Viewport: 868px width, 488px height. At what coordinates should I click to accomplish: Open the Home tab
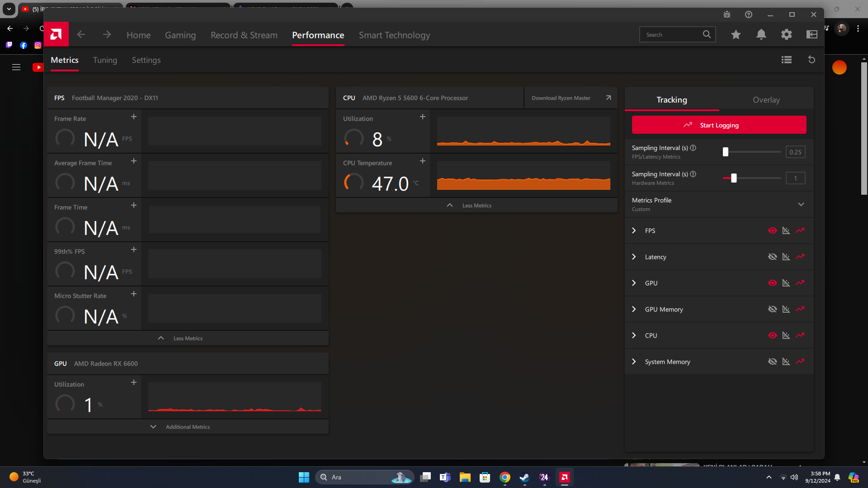point(138,35)
